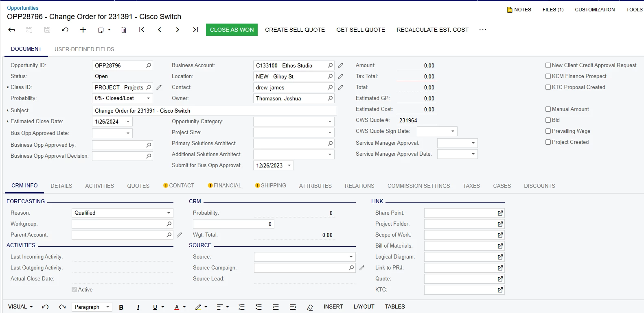Image resolution: width=644 pixels, height=313 pixels.
Task: Edit Contact with the pencil icon
Action: point(341,87)
